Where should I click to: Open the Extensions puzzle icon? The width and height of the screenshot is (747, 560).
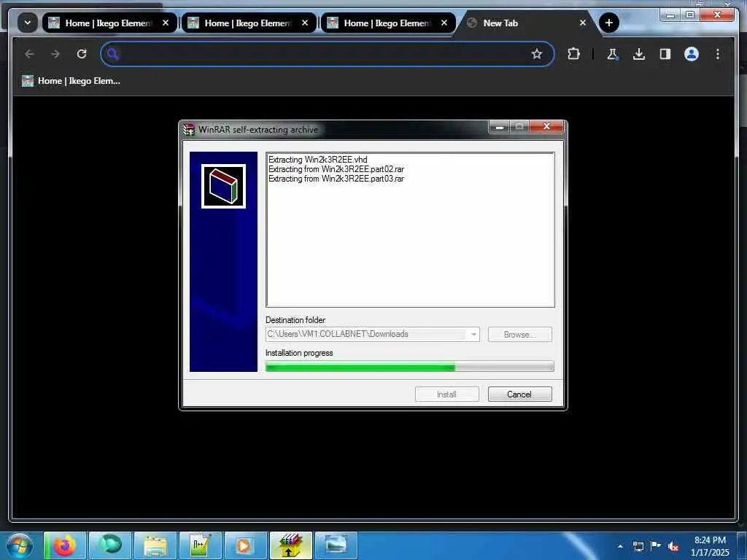click(x=573, y=54)
